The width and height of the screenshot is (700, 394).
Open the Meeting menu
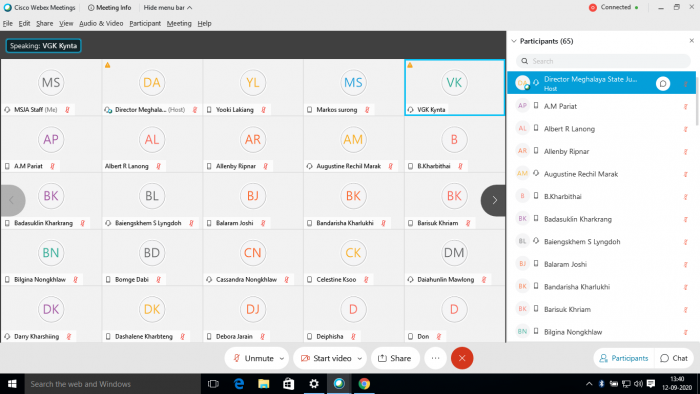click(179, 23)
